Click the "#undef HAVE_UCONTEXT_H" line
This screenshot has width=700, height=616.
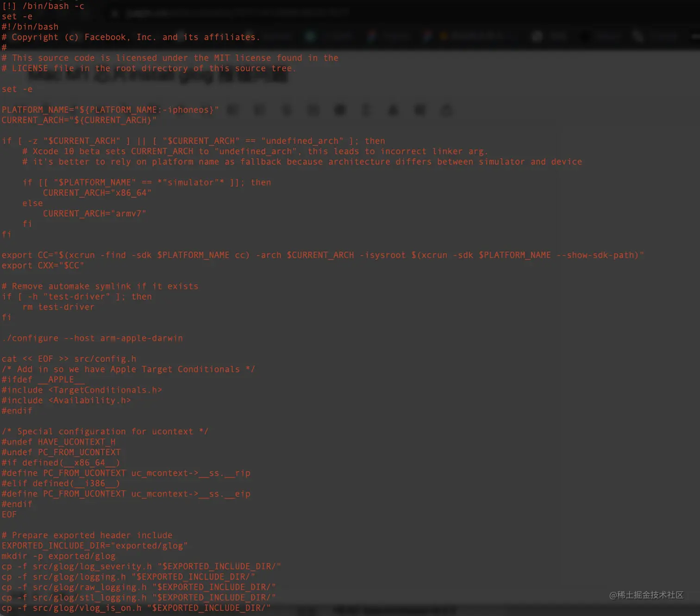58,442
